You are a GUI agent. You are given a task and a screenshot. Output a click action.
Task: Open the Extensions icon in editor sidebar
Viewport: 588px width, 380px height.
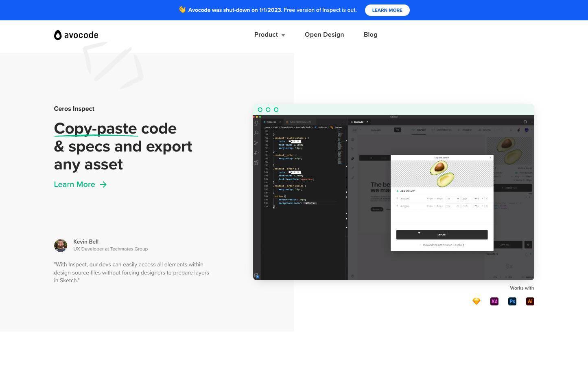click(256, 163)
